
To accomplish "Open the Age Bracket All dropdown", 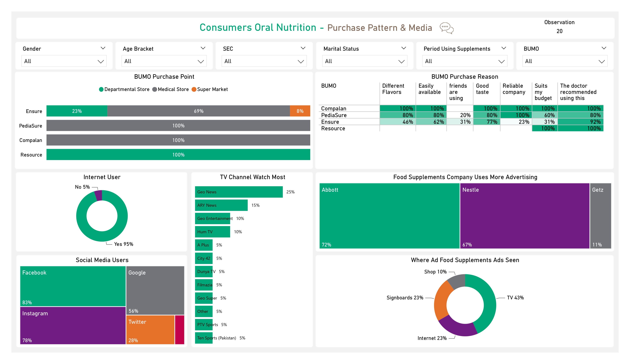I will (164, 61).
